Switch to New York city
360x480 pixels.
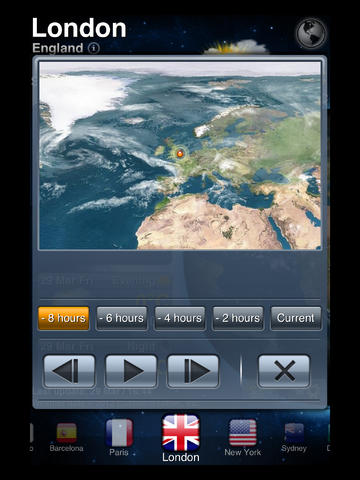point(243,438)
